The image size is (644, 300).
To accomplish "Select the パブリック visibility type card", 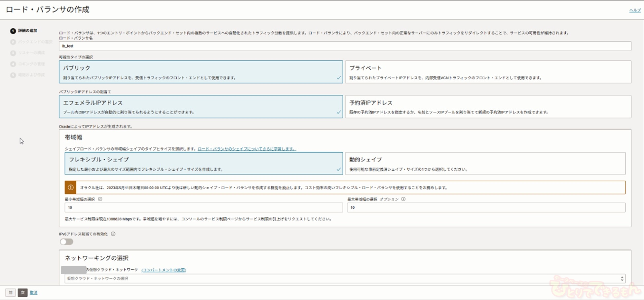I will point(201,72).
